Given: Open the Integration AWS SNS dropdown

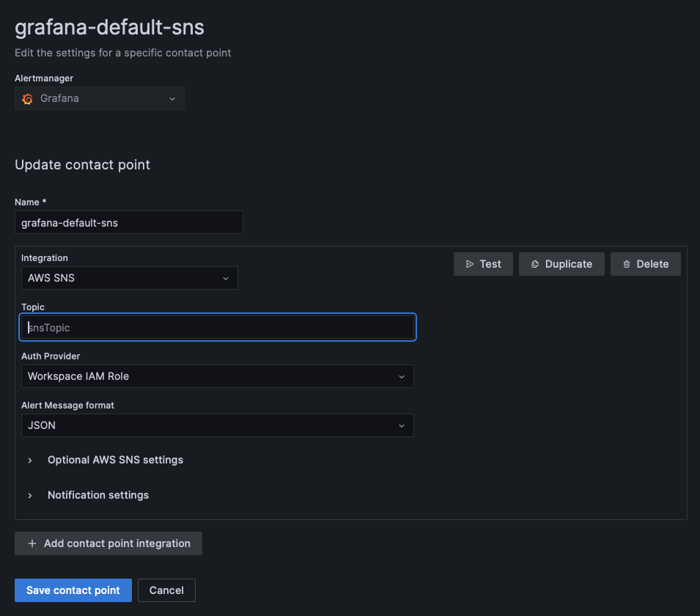Looking at the screenshot, I should tap(130, 278).
